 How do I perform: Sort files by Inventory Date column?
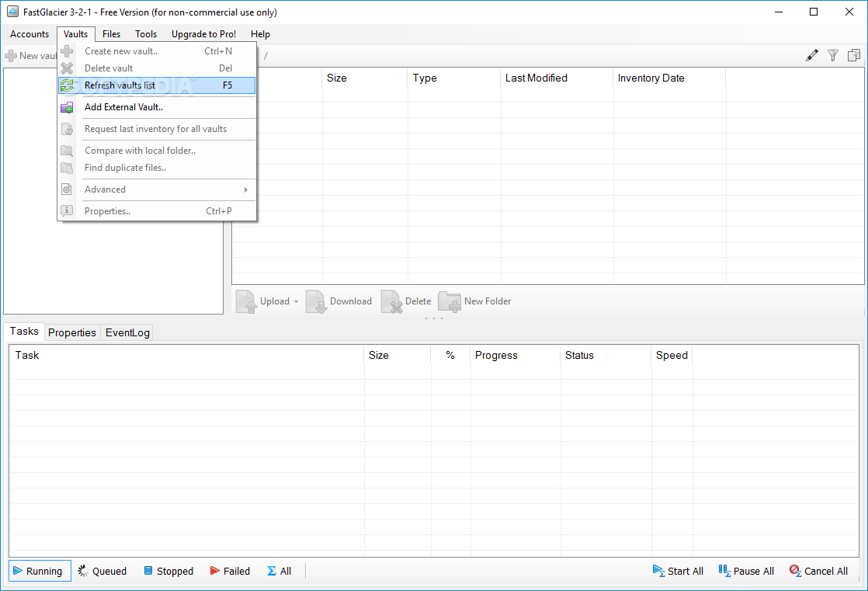(x=670, y=78)
